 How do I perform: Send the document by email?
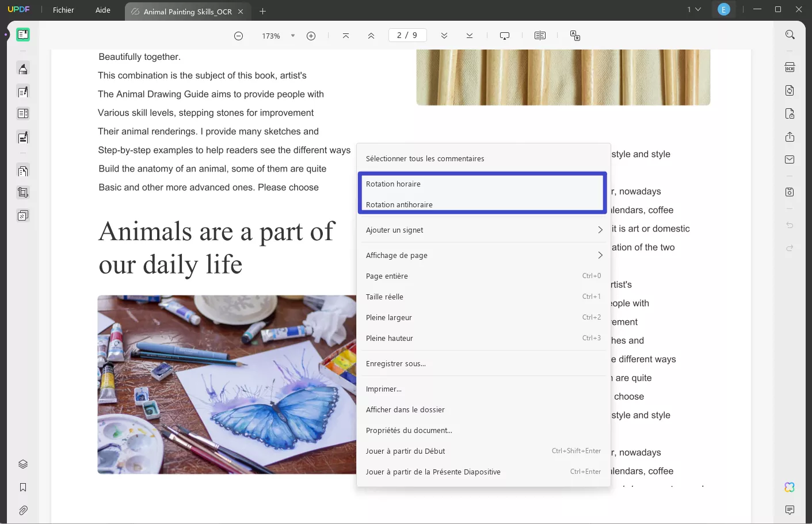pos(790,160)
